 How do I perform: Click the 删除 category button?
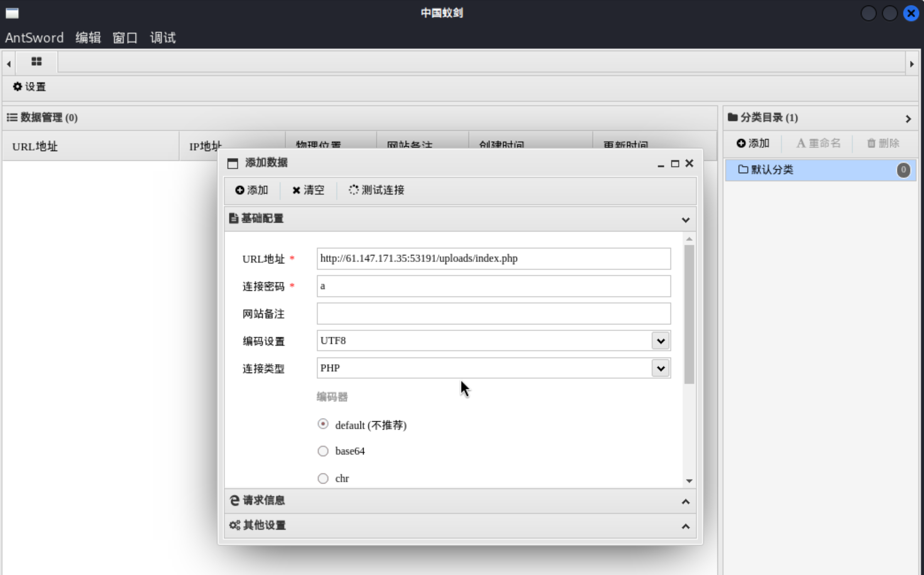[883, 143]
